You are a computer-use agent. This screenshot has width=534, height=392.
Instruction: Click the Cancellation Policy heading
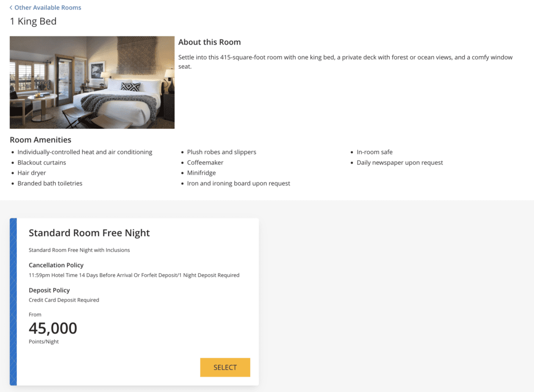56,265
